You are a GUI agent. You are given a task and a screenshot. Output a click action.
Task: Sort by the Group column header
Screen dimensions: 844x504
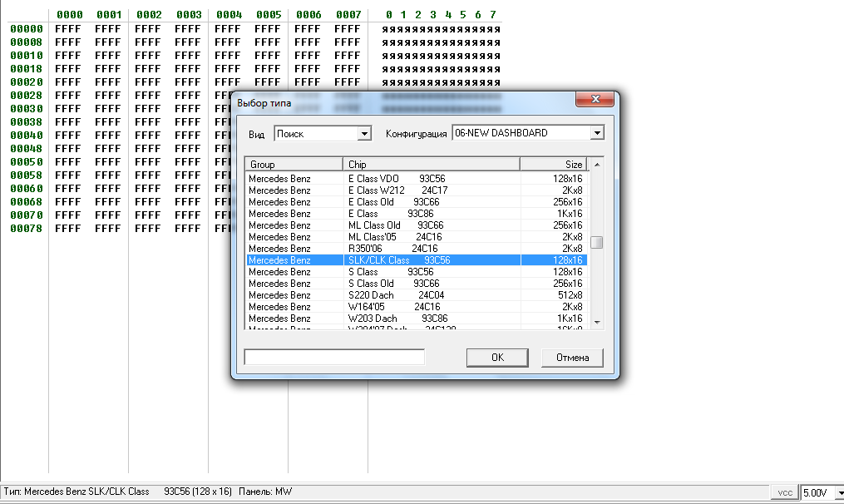(294, 165)
